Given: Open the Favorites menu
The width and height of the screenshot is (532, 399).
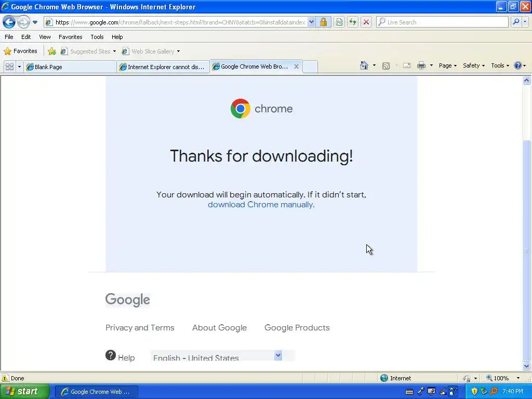Looking at the screenshot, I should (70, 37).
